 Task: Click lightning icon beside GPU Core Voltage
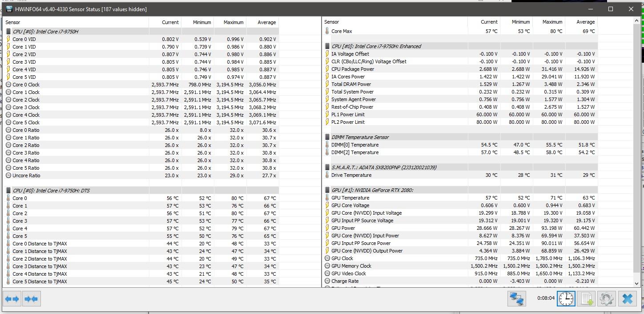[x=327, y=205]
